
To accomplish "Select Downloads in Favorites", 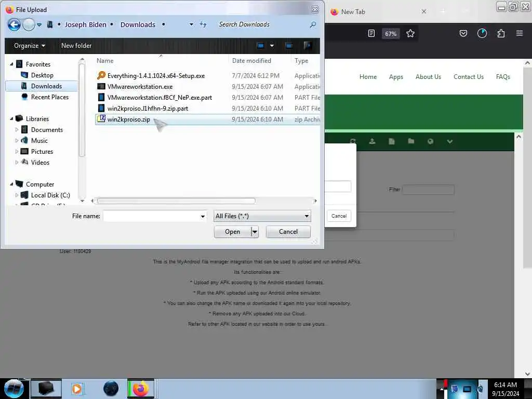I will [46, 86].
